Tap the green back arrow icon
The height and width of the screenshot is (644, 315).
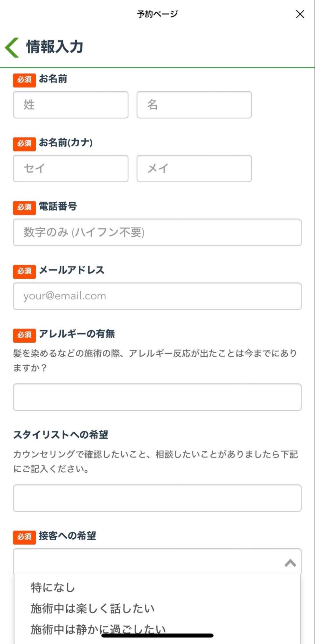[12, 47]
